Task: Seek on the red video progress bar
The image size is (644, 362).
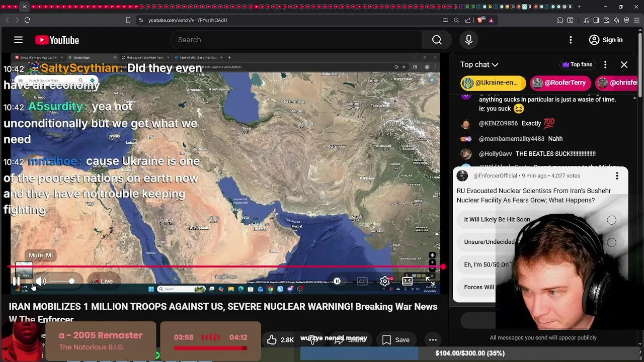Action: pyautogui.click(x=225, y=267)
